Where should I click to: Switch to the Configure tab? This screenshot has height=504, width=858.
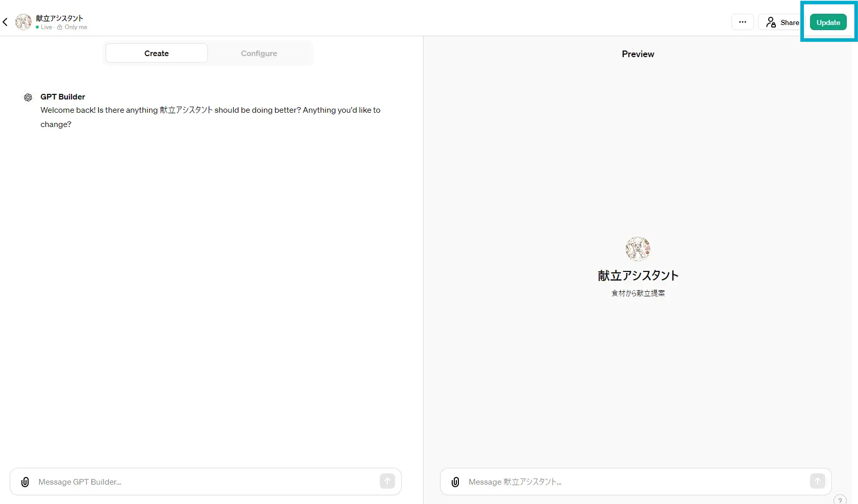tap(259, 53)
